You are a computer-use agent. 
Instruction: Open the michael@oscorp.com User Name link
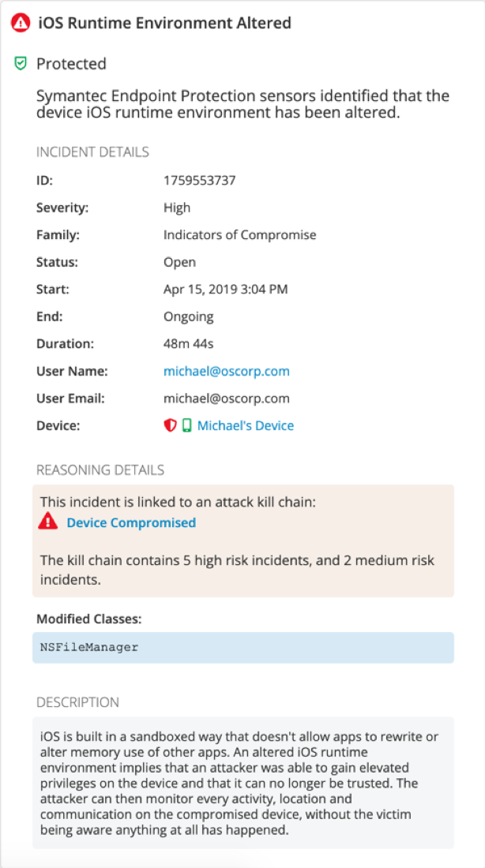[x=226, y=371]
